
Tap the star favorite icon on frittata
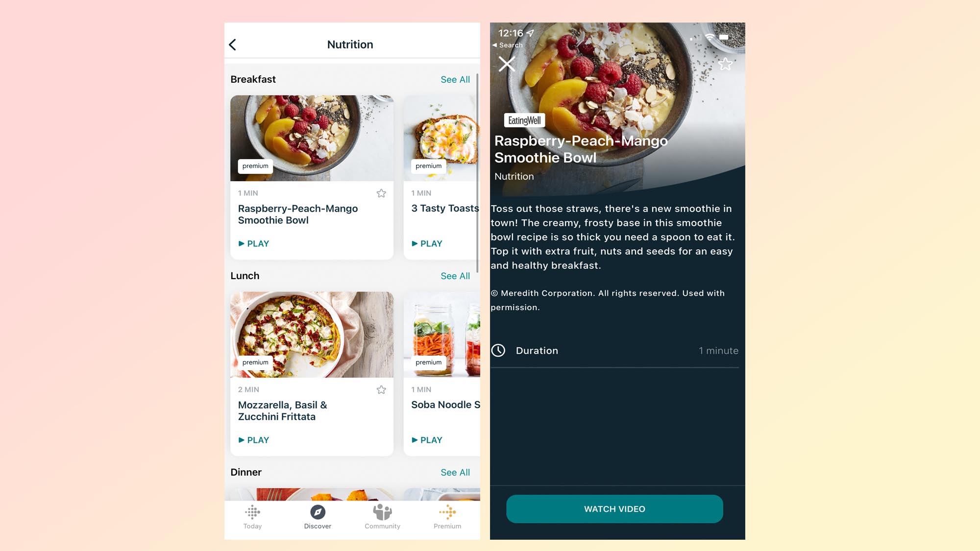tap(381, 389)
